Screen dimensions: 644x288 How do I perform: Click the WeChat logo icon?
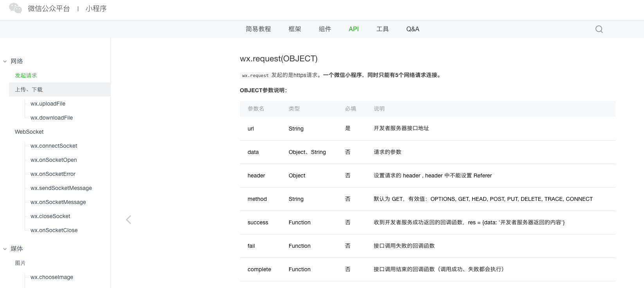[15, 8]
